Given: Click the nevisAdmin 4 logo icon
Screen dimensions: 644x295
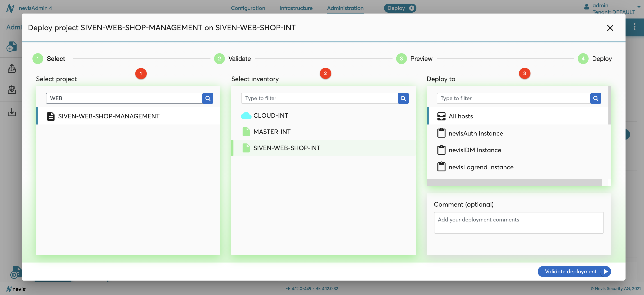Looking at the screenshot, I should pyautogui.click(x=10, y=8).
